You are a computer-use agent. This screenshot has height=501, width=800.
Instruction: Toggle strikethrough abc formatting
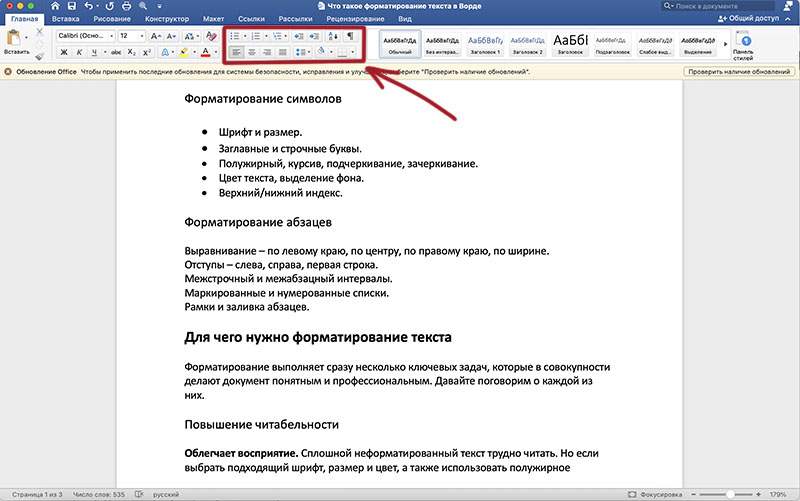coord(116,52)
